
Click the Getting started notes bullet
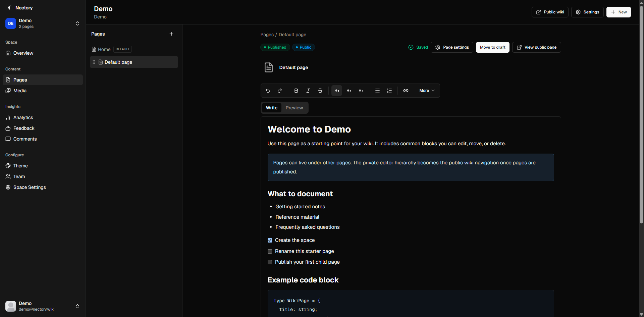point(300,207)
